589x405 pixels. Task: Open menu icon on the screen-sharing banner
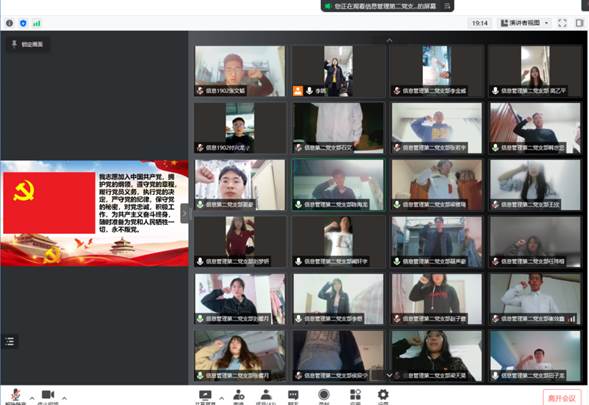point(447,6)
